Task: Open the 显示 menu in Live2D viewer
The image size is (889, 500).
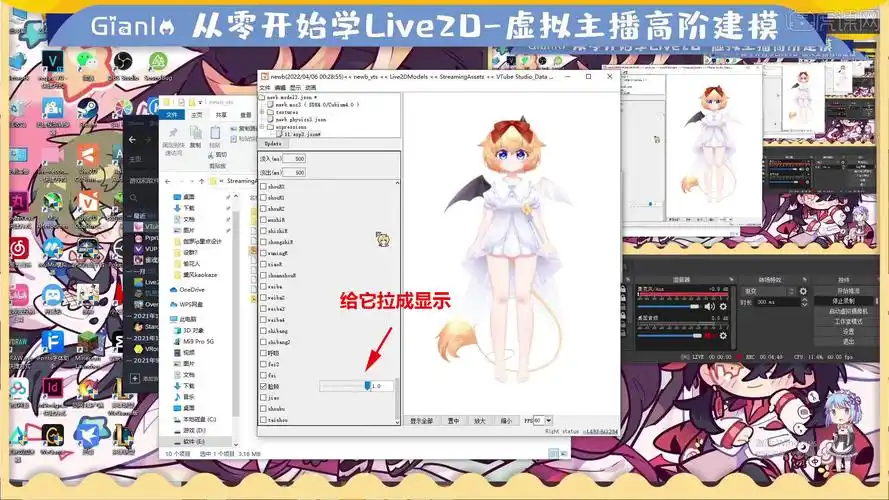Action: click(295, 88)
